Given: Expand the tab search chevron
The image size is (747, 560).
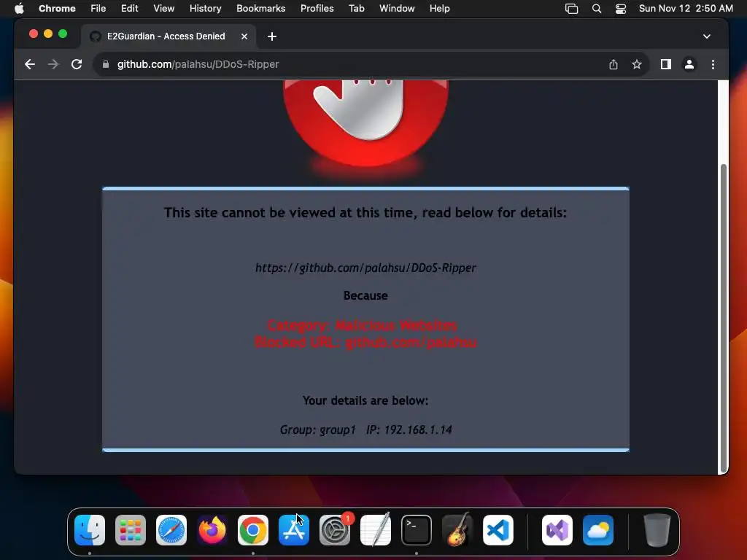Looking at the screenshot, I should click(706, 36).
